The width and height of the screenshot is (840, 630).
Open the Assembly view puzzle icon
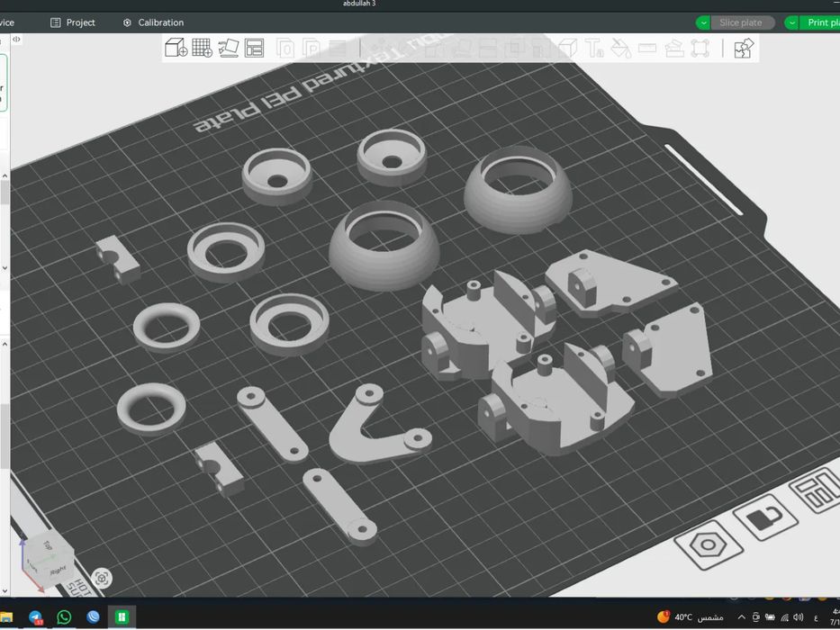pyautogui.click(x=744, y=49)
